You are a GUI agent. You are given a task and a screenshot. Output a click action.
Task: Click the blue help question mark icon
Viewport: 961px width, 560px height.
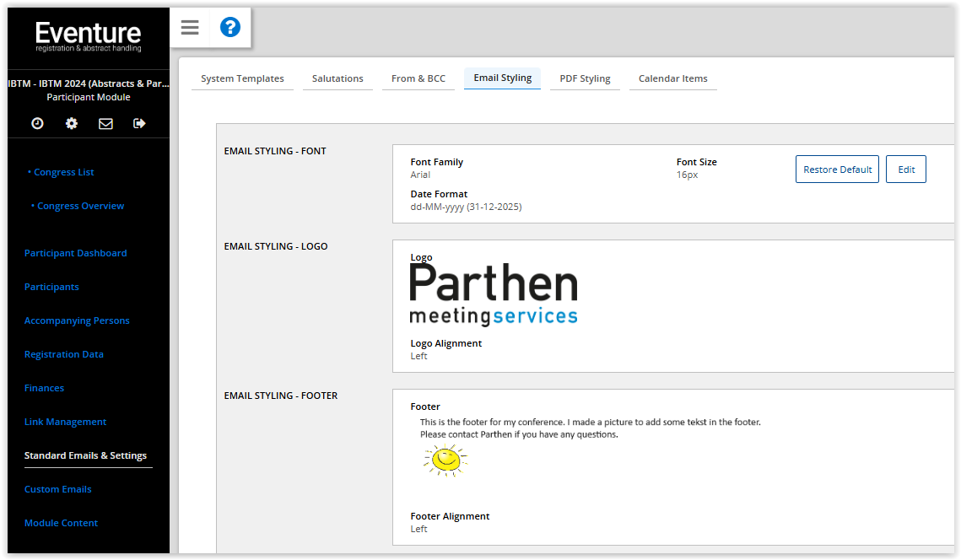[x=230, y=27]
